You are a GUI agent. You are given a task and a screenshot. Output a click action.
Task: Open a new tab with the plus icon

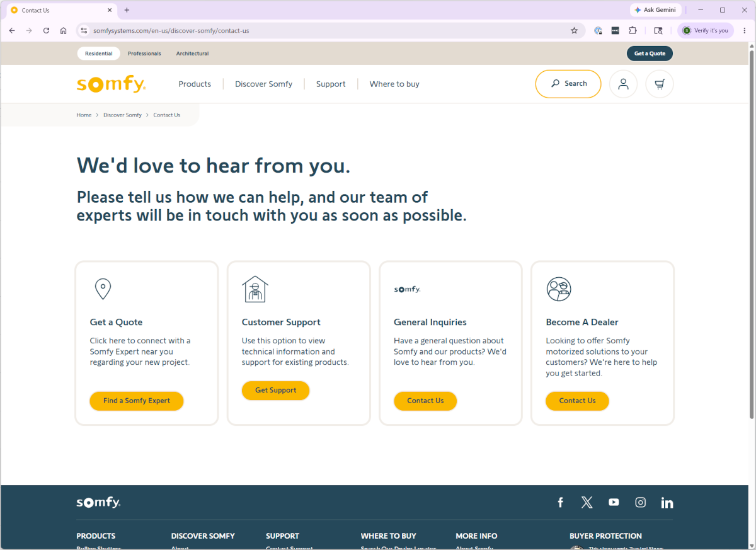127,10
